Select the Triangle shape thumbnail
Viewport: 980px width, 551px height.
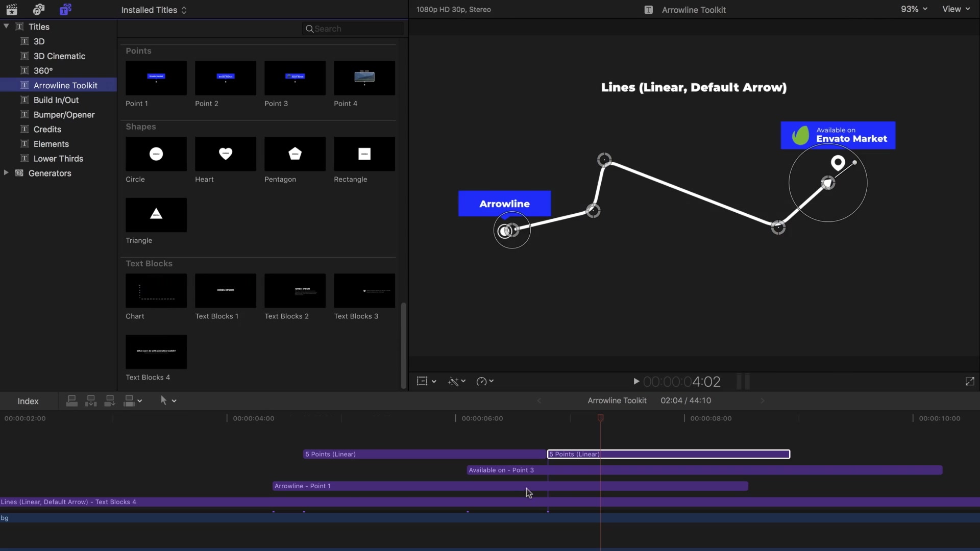[x=156, y=215]
